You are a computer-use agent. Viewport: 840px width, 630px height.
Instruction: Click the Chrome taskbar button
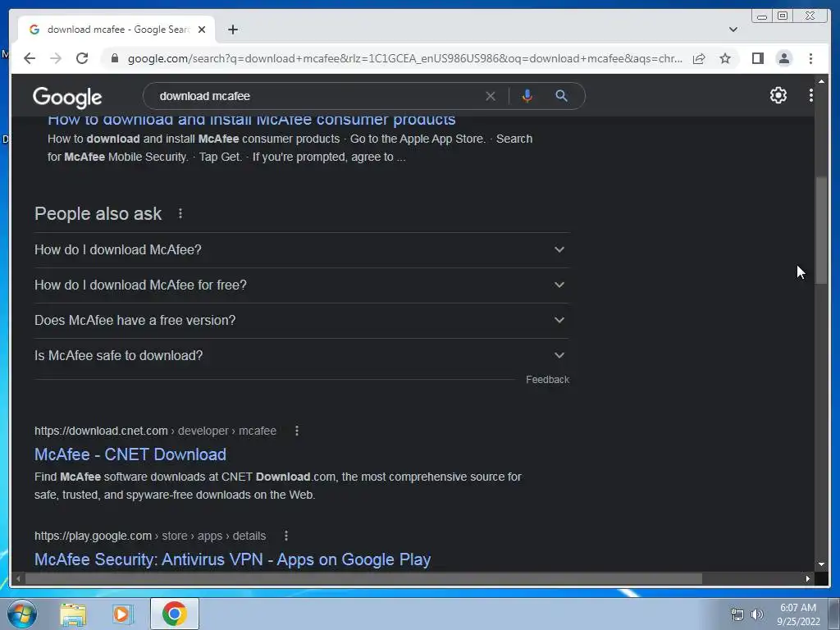coord(174,614)
